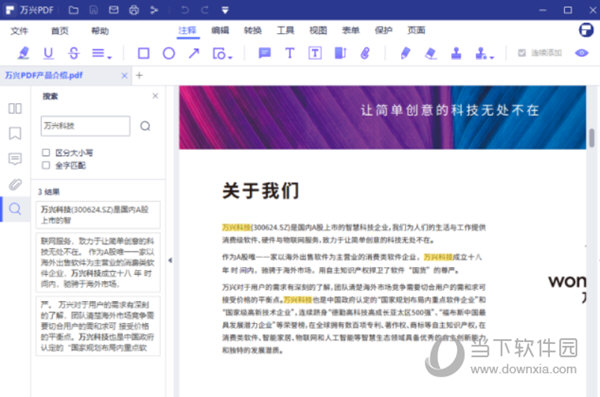Switch to the 注释 tab
Viewport: 600px width, 397px height.
(188, 30)
